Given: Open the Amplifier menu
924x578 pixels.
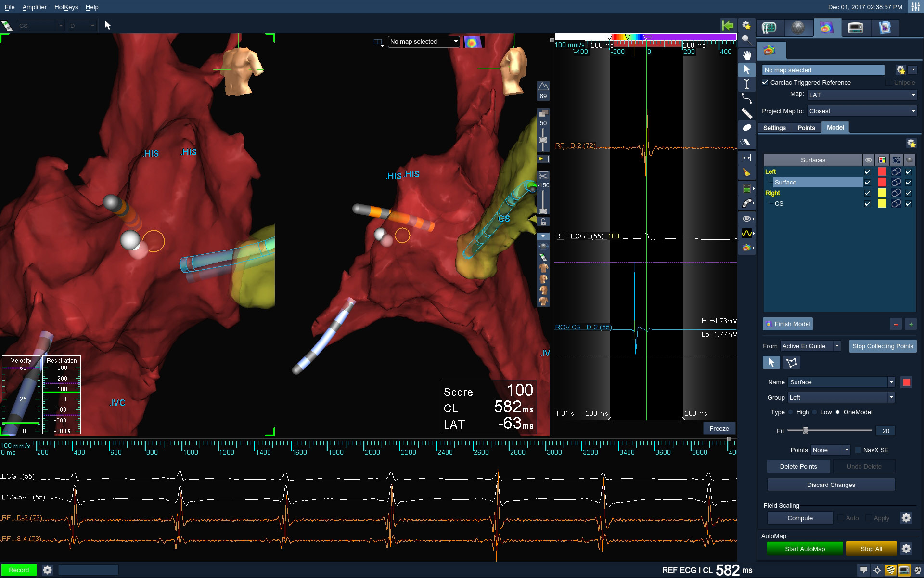Looking at the screenshot, I should point(35,7).
